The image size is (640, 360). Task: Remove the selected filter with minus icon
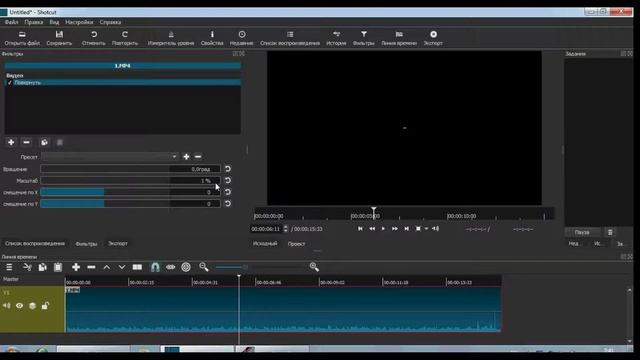tap(27, 142)
